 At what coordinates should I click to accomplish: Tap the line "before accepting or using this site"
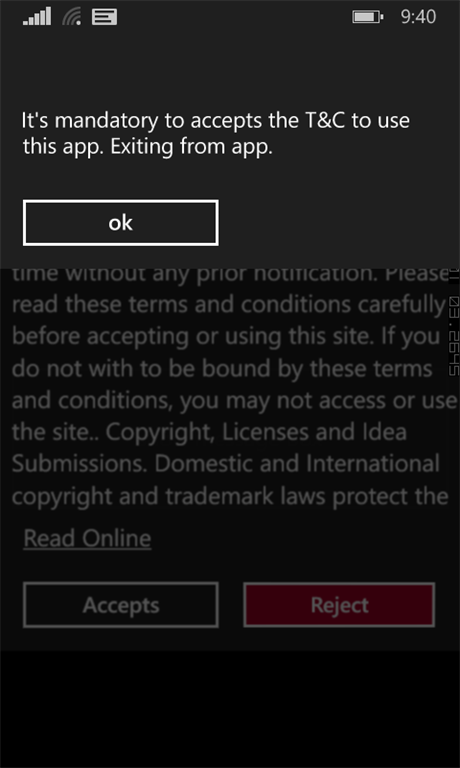click(x=226, y=337)
